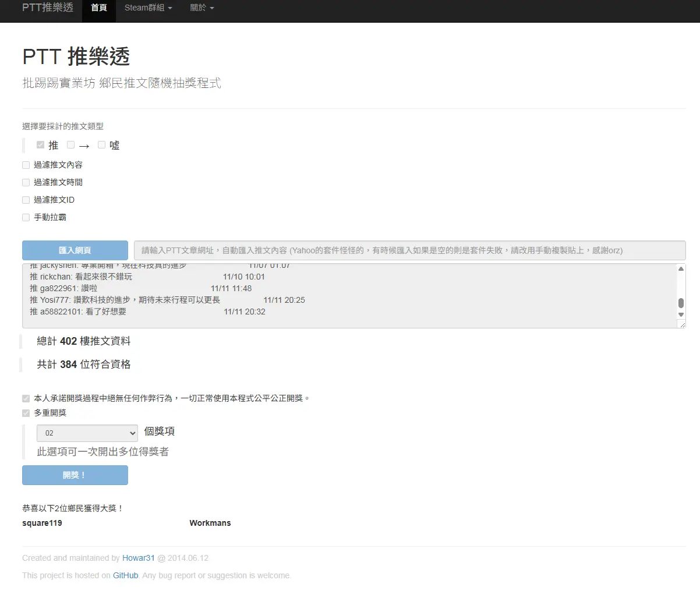Enable the 過濾推文內容 checkbox
Screen dimensions: 700x612
26,165
